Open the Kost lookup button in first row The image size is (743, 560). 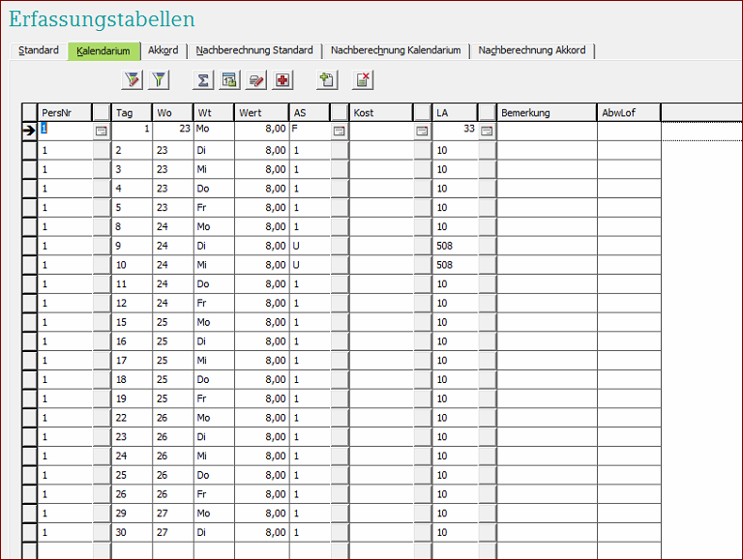(x=422, y=131)
